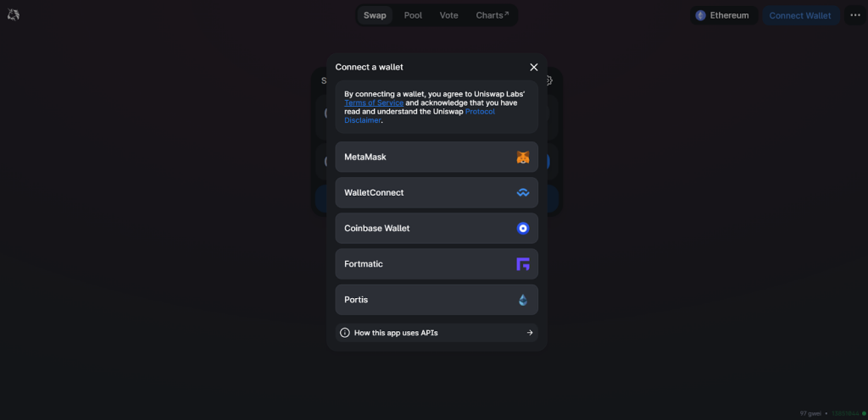868x420 pixels.
Task: Click the info icon beside API text
Action: coord(345,333)
